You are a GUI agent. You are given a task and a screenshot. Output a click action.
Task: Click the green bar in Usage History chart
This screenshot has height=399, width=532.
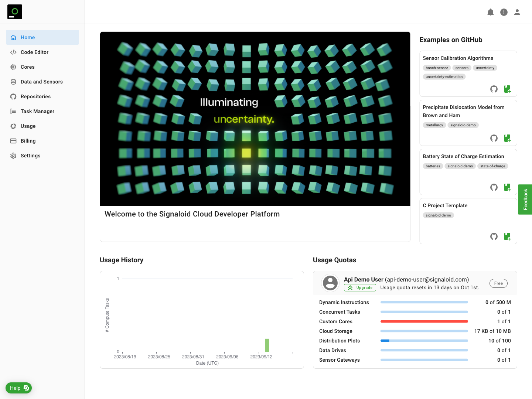267,345
